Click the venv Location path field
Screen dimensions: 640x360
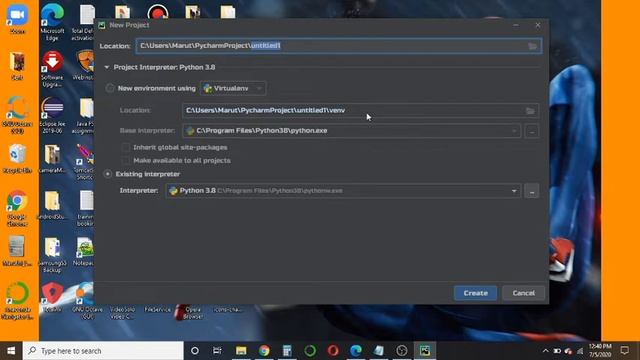point(360,110)
